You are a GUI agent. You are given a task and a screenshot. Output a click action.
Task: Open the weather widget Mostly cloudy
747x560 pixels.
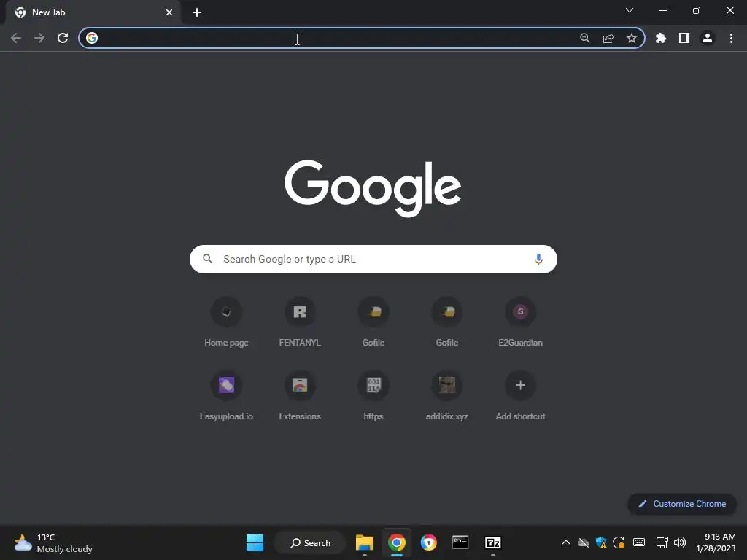53,542
